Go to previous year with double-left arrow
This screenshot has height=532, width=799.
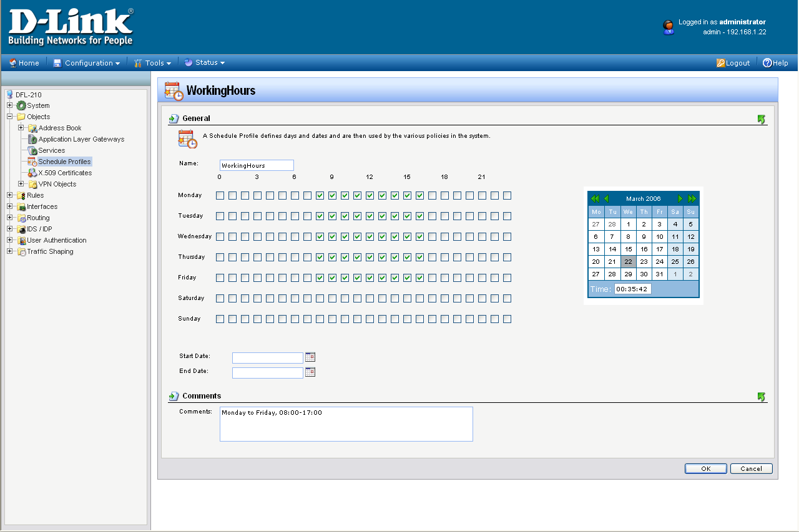coord(595,198)
